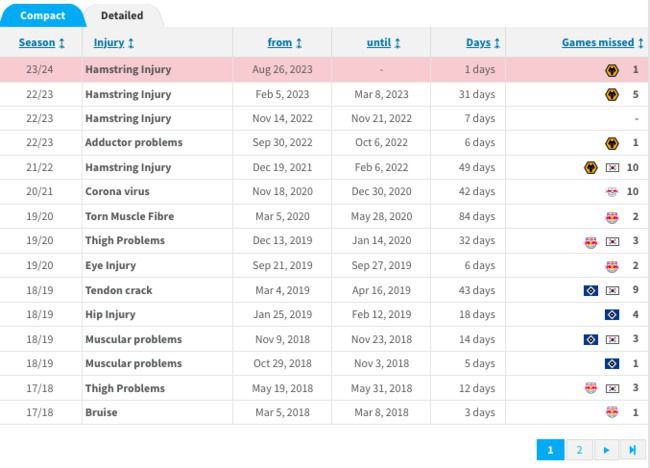Click the club crest in the Torn Muscle Fibre row
Screen dimensions: 650x468
point(612,217)
